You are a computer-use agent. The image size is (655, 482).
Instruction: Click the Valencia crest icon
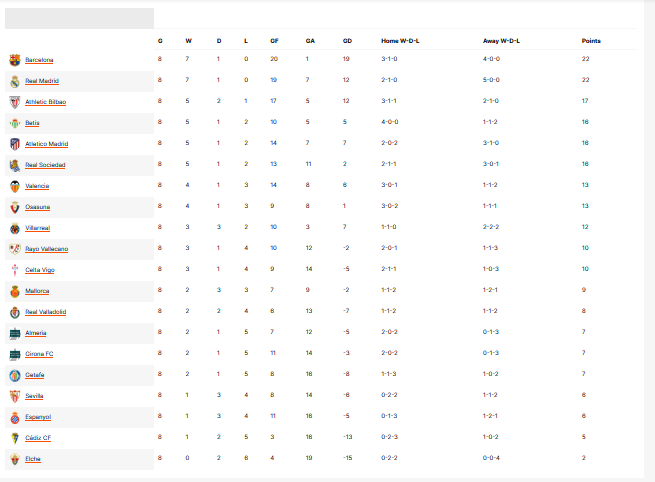(x=15, y=186)
